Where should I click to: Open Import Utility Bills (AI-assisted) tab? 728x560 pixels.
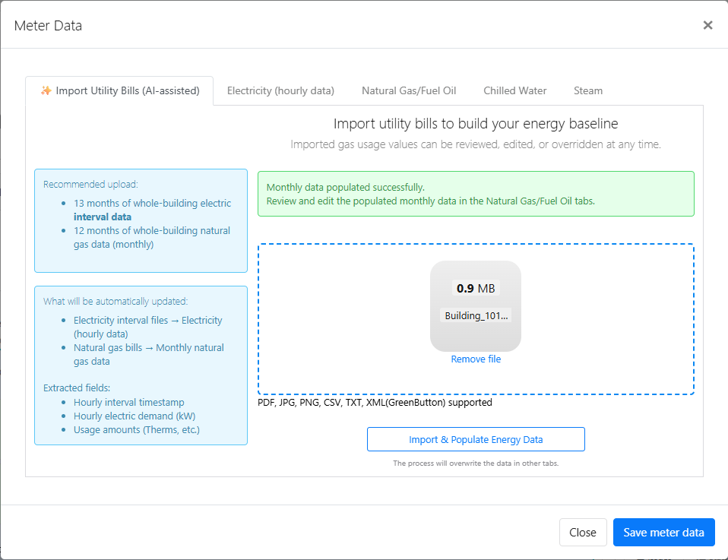pos(120,90)
